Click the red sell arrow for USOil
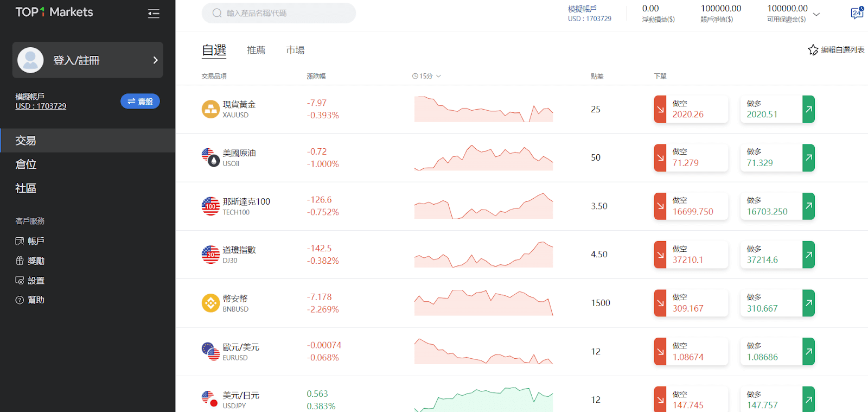This screenshot has width=868, height=412. click(660, 158)
